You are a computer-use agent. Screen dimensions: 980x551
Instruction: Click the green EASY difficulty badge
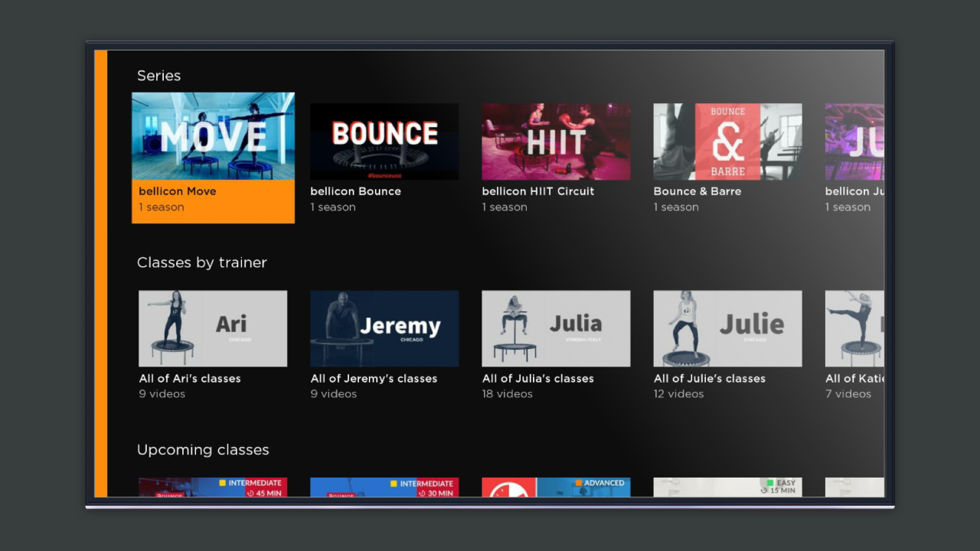click(781, 484)
